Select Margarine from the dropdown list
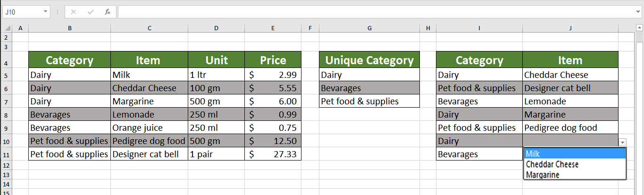Screen dimensions: 644x195 click(575, 175)
